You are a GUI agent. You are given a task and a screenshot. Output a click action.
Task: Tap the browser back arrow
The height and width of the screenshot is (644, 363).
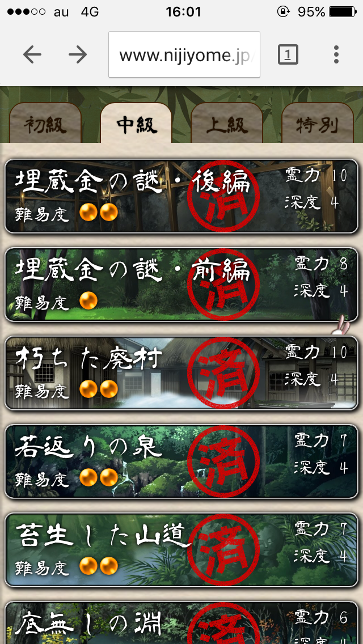(x=32, y=54)
